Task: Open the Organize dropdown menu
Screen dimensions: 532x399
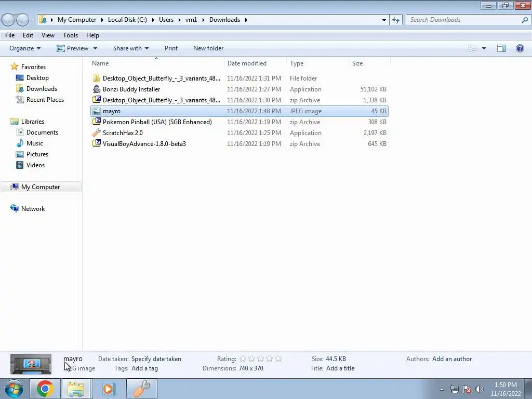Action: (25, 48)
